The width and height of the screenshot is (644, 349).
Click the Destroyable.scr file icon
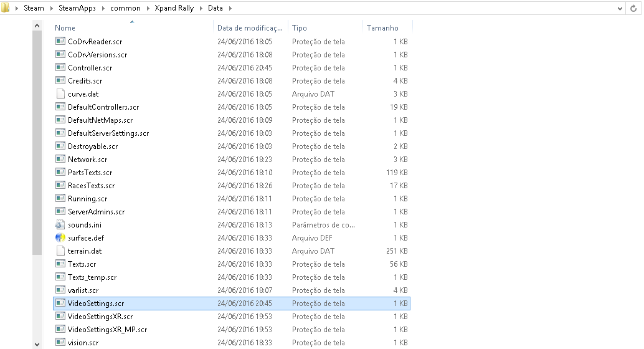tap(60, 146)
